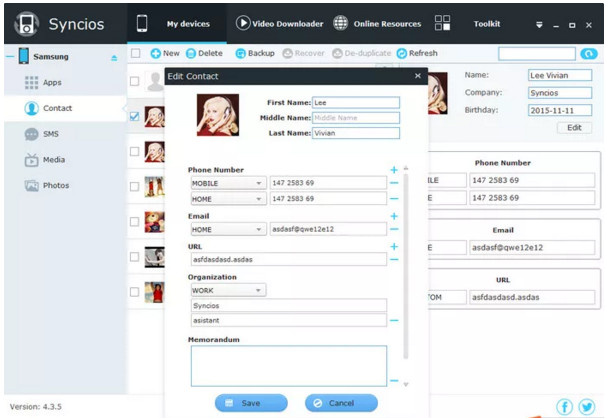
Task: Click the Online Resources globe icon
Action: pos(340,23)
